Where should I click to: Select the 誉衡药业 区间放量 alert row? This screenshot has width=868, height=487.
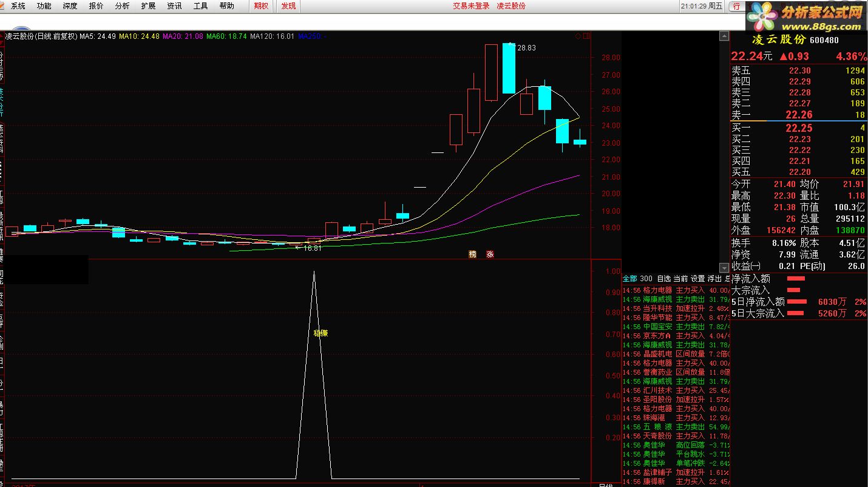click(x=676, y=372)
